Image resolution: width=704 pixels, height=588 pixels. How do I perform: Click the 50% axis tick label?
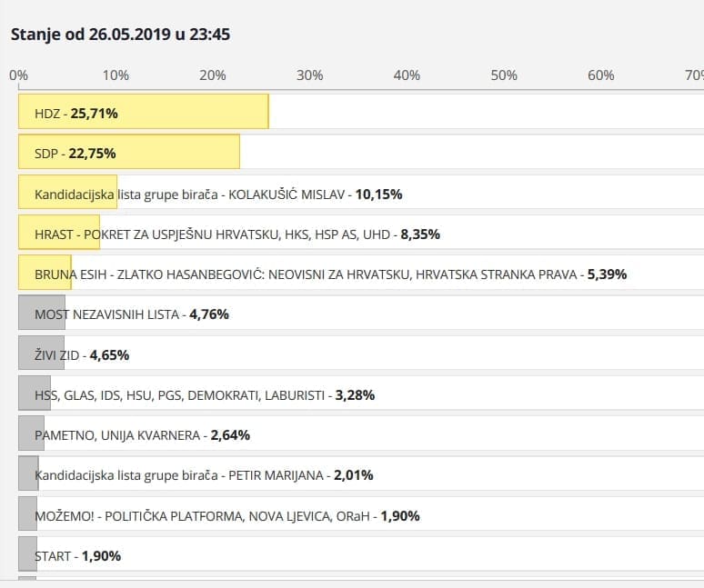click(x=504, y=75)
